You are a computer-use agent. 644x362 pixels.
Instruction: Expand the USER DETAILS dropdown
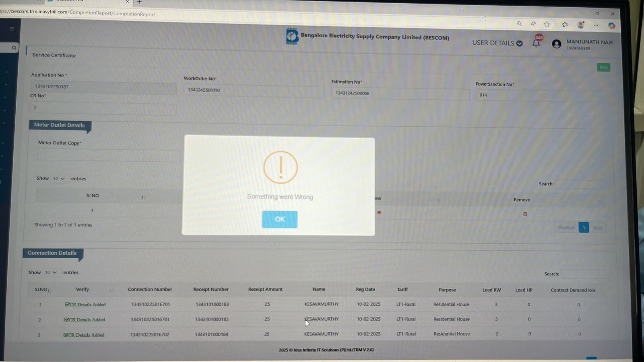[x=497, y=43]
